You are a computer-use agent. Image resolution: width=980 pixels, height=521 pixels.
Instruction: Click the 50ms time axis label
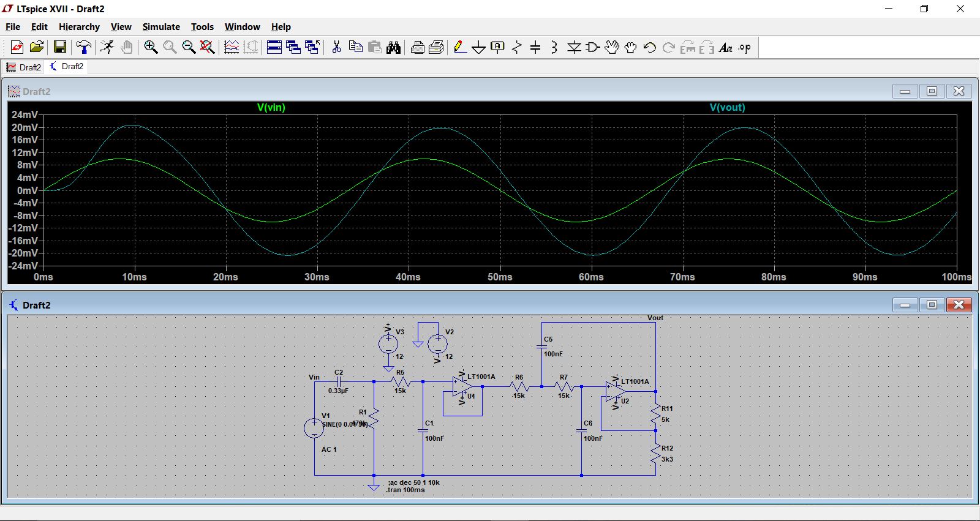click(500, 277)
